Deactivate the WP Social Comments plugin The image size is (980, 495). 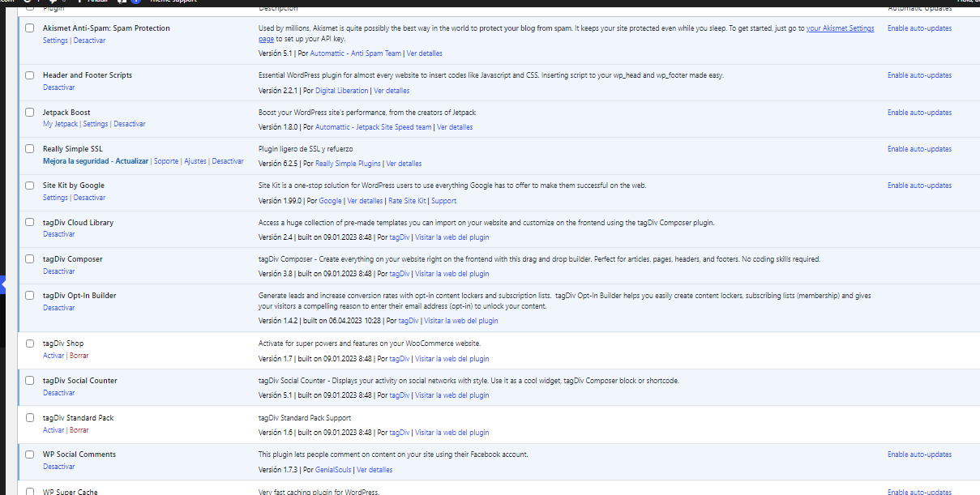[59, 467]
